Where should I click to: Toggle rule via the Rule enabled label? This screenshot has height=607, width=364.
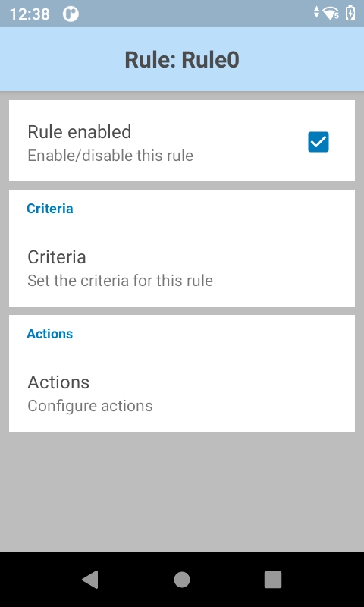coord(80,131)
